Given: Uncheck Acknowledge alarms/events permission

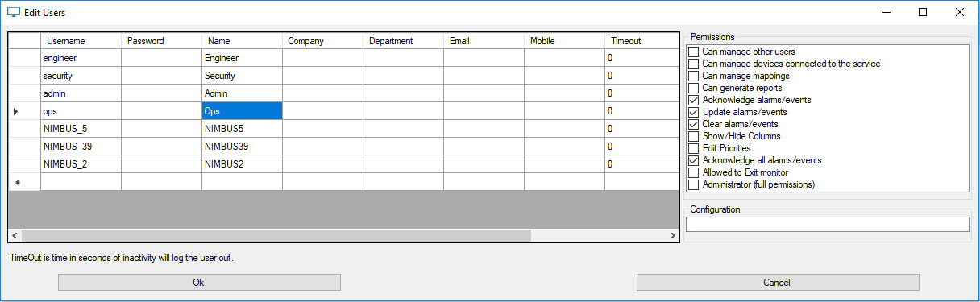Looking at the screenshot, I should tap(693, 100).
